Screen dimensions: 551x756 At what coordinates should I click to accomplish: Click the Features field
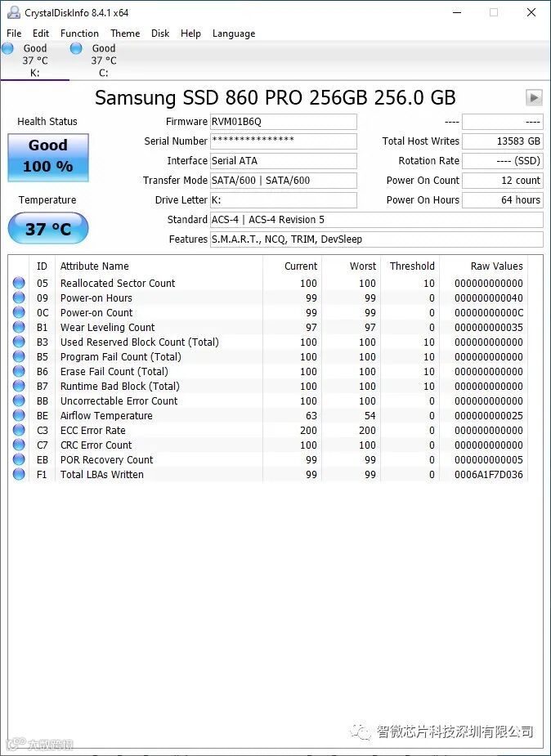coord(377,239)
